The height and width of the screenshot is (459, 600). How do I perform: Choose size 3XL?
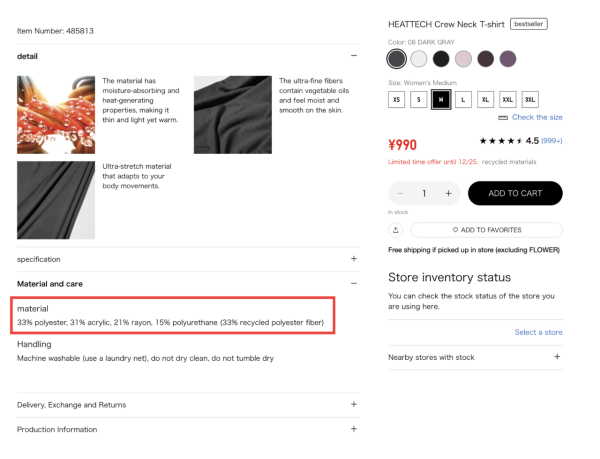click(x=530, y=99)
